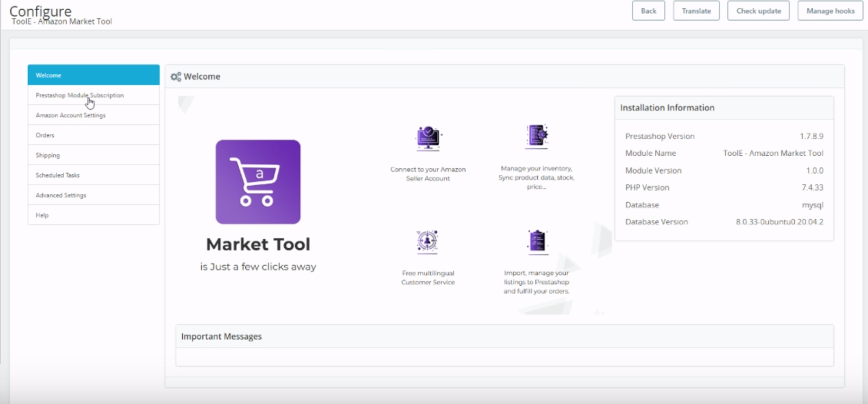
Task: Click the gears icon beside Welcome heading
Action: (x=176, y=77)
